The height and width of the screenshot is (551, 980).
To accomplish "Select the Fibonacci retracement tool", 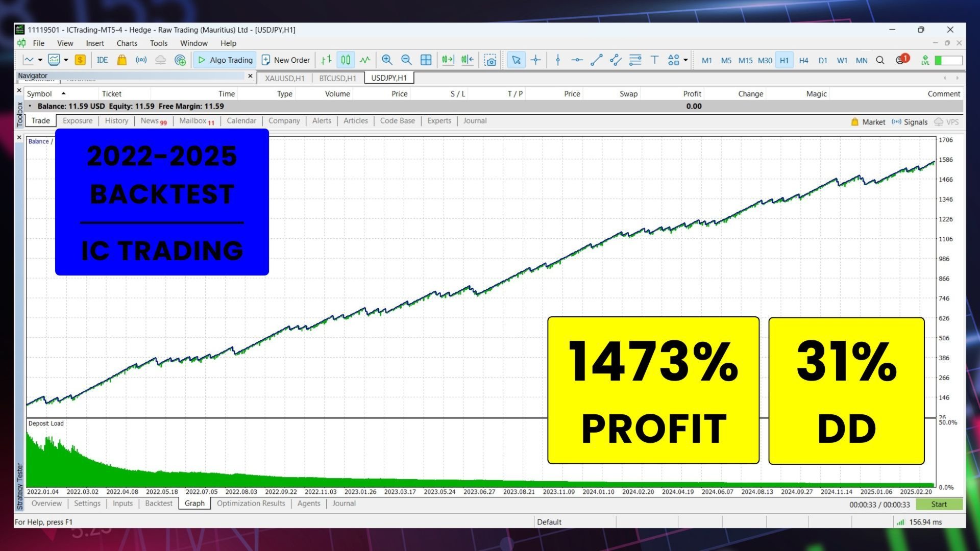I will (635, 60).
